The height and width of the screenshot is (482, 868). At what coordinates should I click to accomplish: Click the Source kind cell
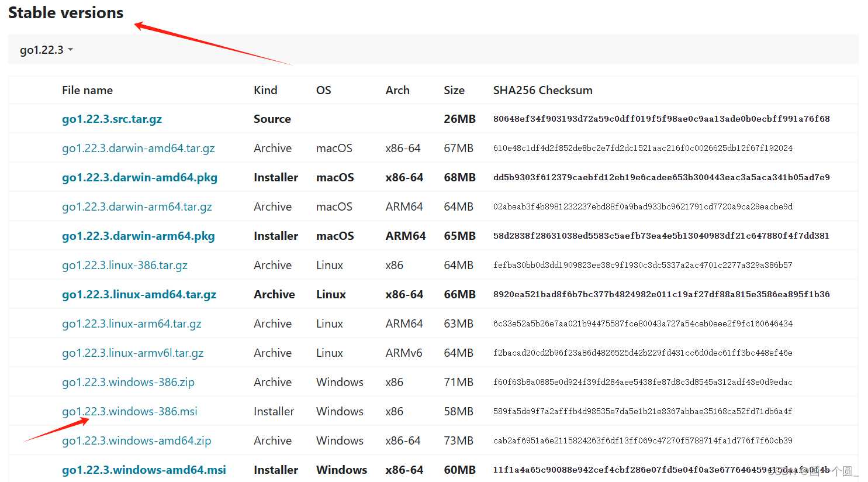(x=272, y=119)
